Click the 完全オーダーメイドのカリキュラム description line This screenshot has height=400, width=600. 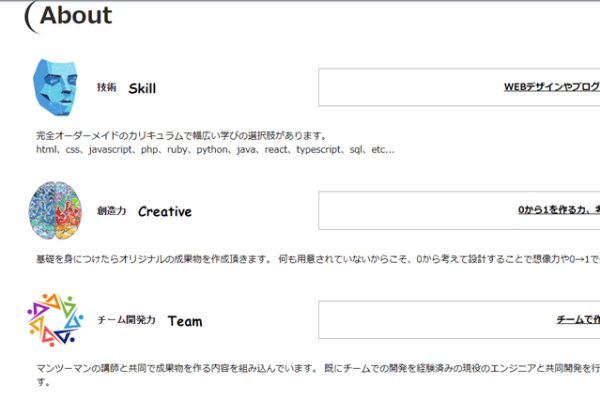(181, 136)
